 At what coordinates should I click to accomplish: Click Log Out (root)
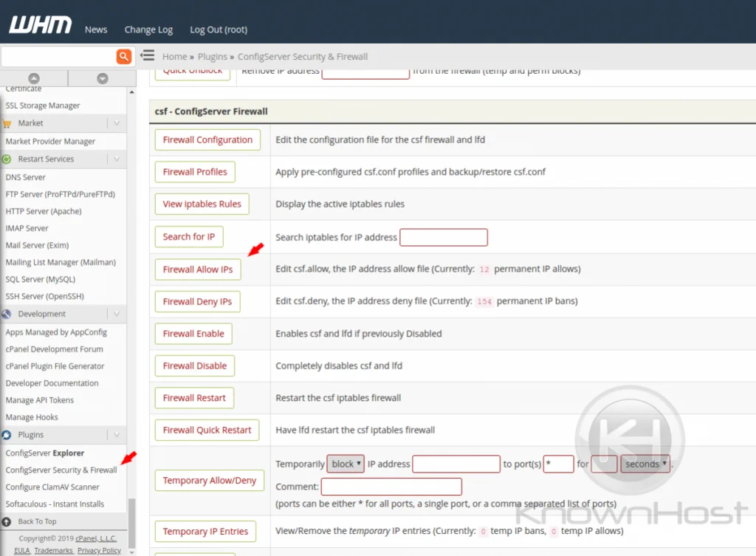tap(219, 30)
